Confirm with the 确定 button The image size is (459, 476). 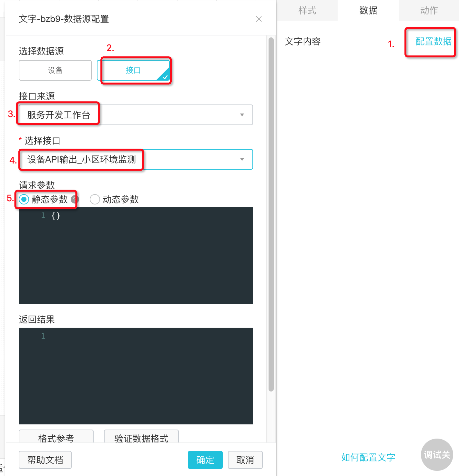click(205, 460)
